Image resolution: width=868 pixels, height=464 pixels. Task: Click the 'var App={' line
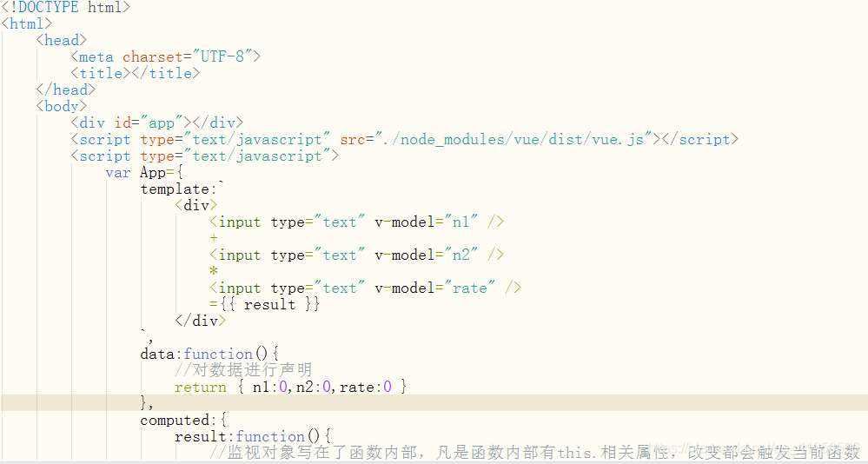click(144, 173)
